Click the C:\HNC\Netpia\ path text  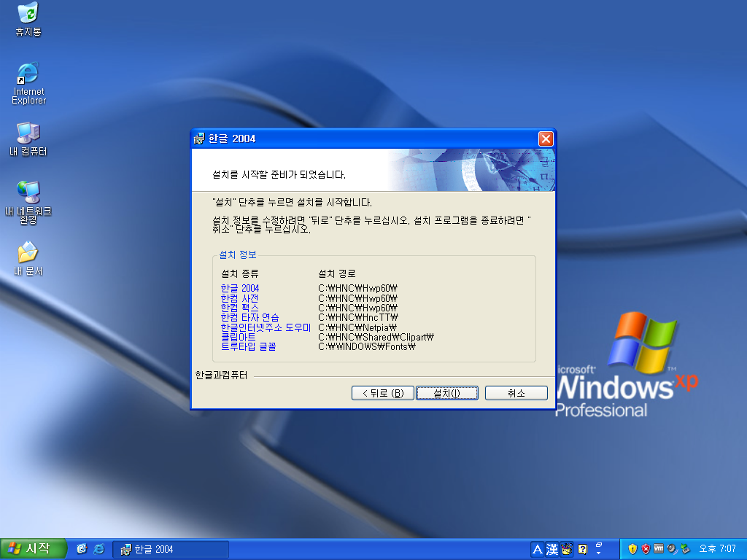click(357, 327)
